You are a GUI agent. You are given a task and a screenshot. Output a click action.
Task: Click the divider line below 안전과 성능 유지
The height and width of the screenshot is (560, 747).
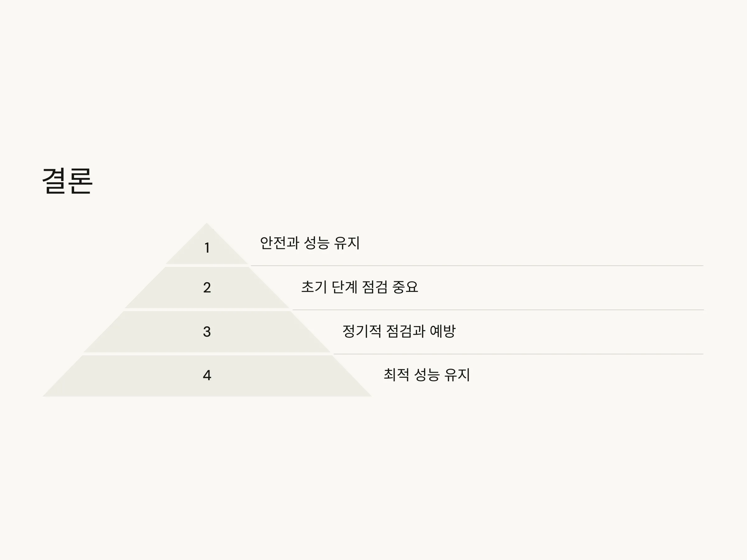[477, 266]
